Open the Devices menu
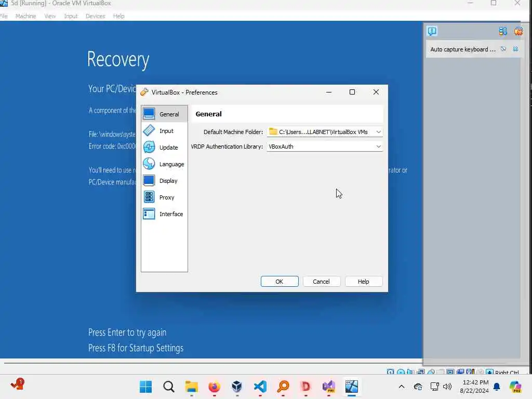532x399 pixels. coord(95,16)
